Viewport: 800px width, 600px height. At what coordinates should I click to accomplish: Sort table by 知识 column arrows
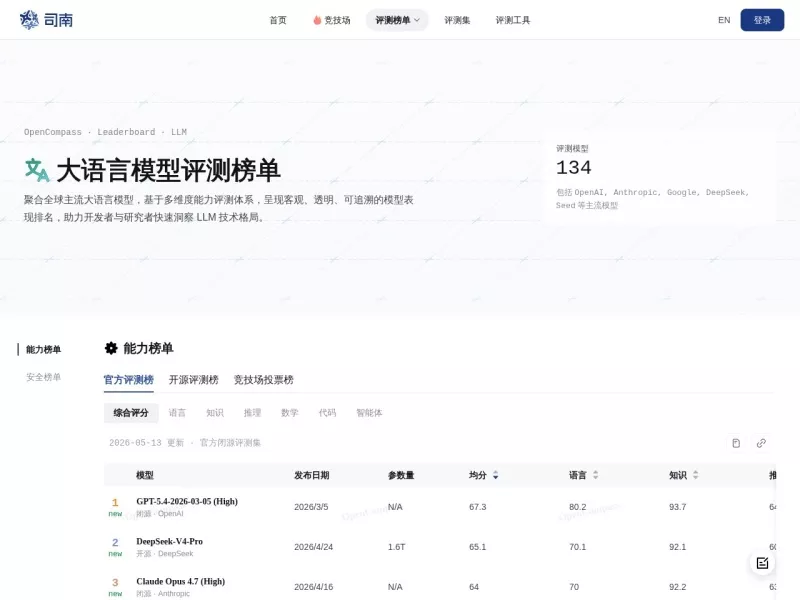(x=695, y=475)
